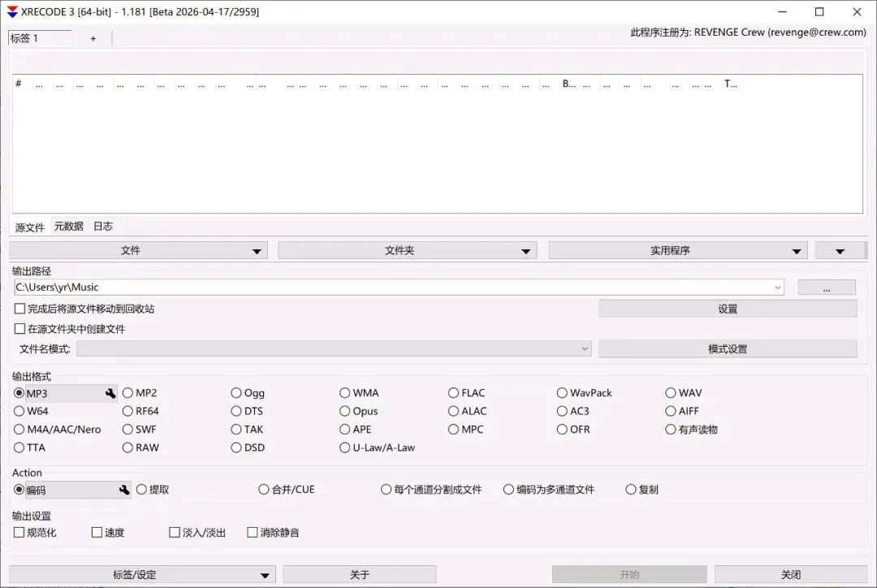877x588 pixels.
Task: Open the unlabeled arrow dropdown beside 实用程序
Action: [x=840, y=251]
